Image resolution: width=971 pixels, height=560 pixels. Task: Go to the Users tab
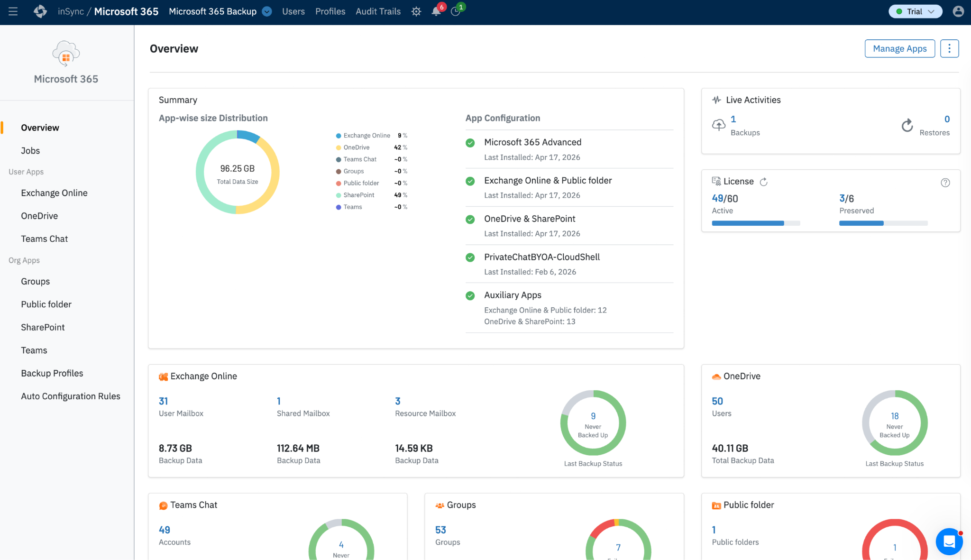293,11
